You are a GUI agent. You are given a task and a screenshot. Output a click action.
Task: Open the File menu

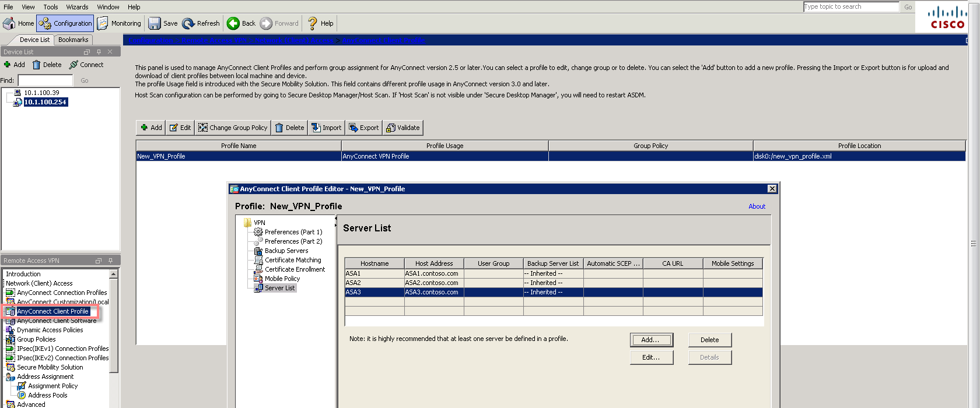tap(8, 7)
